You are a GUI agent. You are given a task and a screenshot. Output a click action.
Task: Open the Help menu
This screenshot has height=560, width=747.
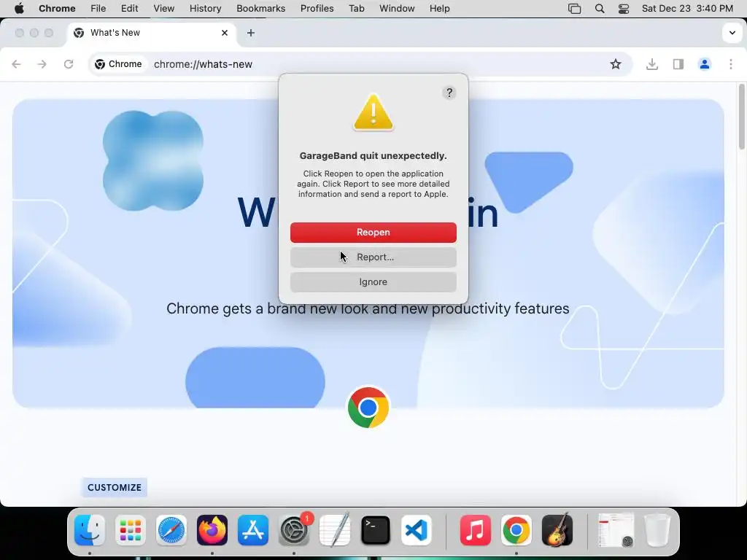pos(439,9)
